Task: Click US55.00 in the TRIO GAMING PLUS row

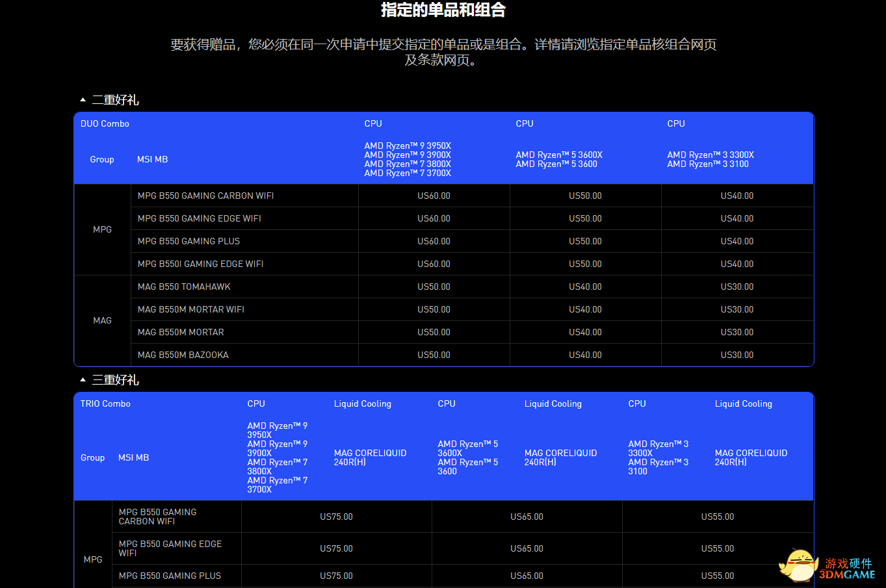Action: [718, 576]
